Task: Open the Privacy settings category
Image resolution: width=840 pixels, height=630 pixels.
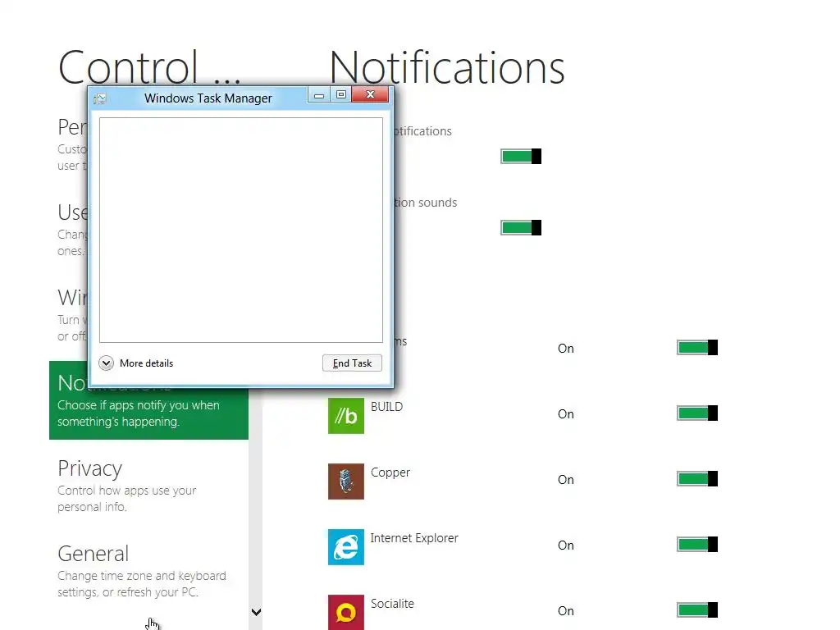Action: tap(149, 486)
